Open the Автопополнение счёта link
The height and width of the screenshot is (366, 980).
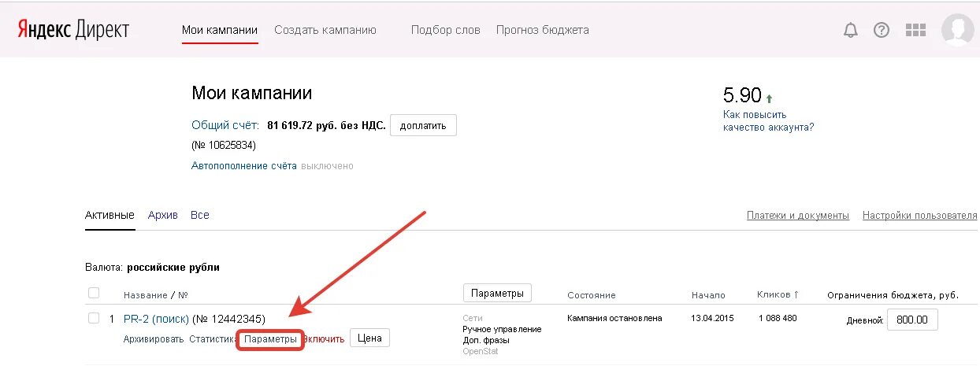point(244,166)
